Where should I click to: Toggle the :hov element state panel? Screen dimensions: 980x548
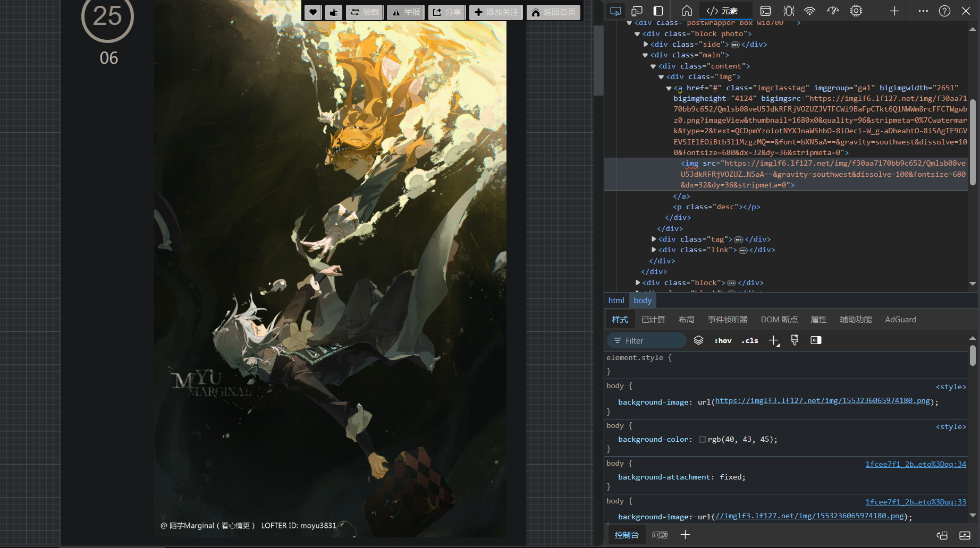[x=723, y=341]
